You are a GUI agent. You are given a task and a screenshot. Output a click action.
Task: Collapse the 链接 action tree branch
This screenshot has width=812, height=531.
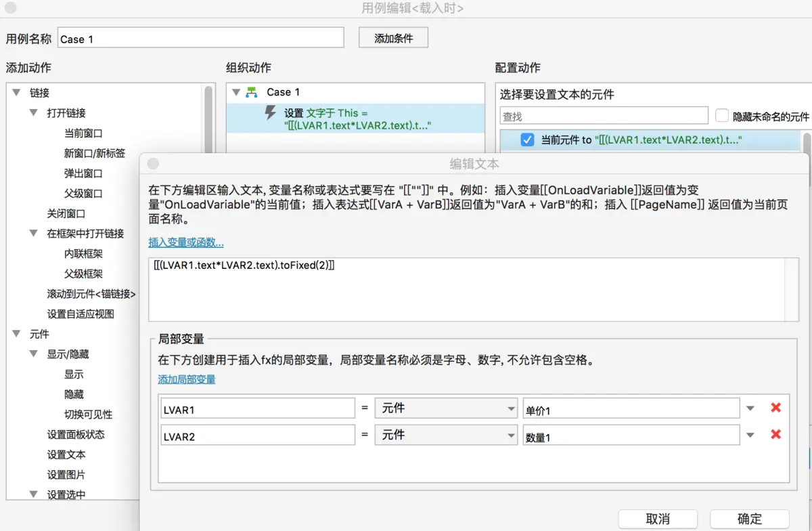click(x=16, y=93)
